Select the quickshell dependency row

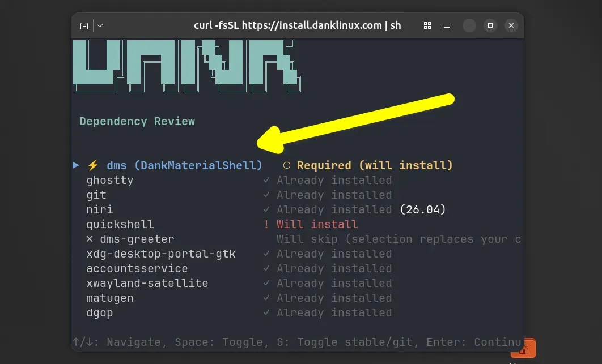(222, 224)
